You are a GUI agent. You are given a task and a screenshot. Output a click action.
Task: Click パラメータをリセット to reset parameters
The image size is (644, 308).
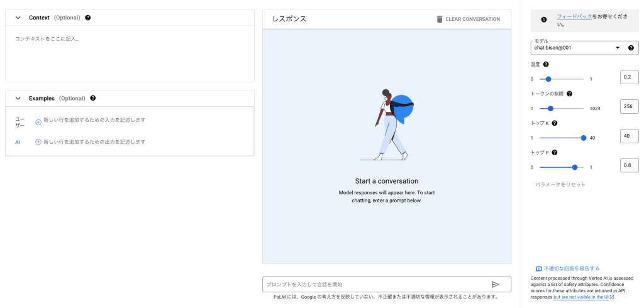[560, 185]
